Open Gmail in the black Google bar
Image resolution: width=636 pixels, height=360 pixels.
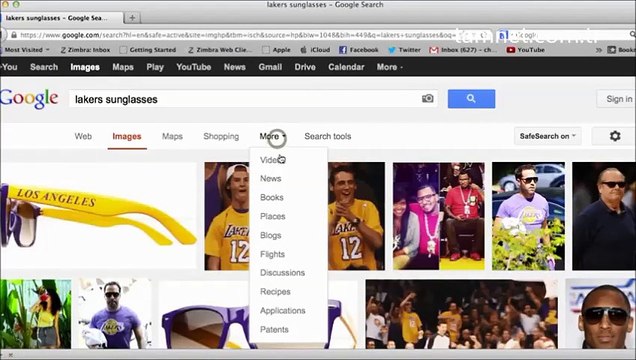270,67
